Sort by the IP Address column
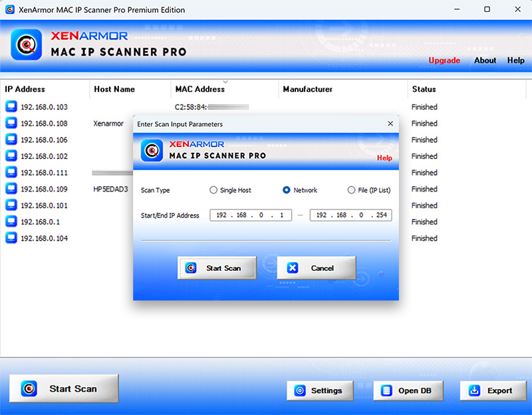 point(45,89)
